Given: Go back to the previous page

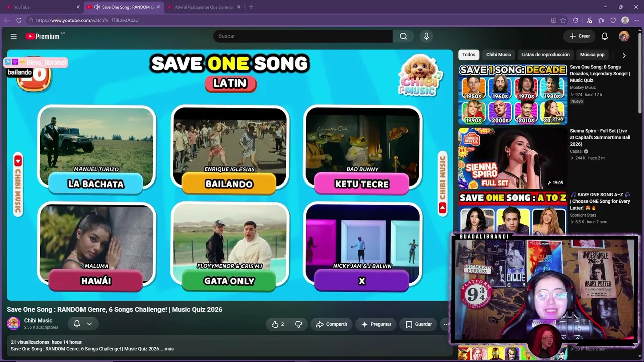Looking at the screenshot, I should click(x=7, y=20).
